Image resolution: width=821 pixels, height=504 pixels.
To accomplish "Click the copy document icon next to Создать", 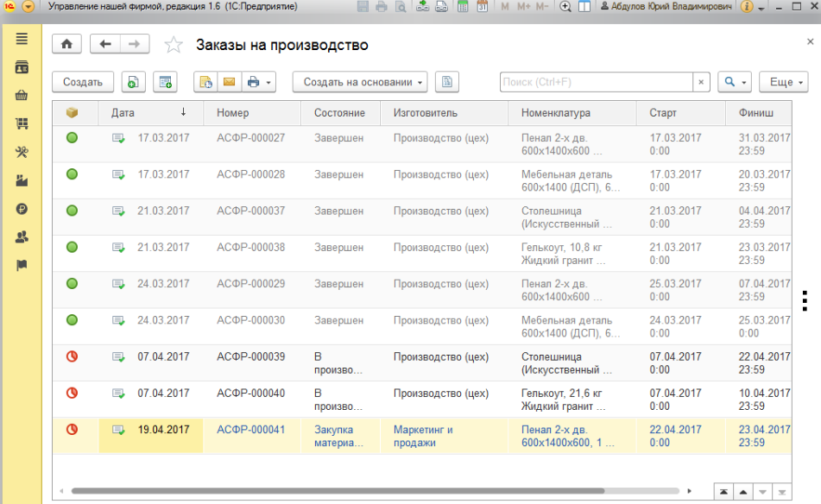I will click(133, 82).
